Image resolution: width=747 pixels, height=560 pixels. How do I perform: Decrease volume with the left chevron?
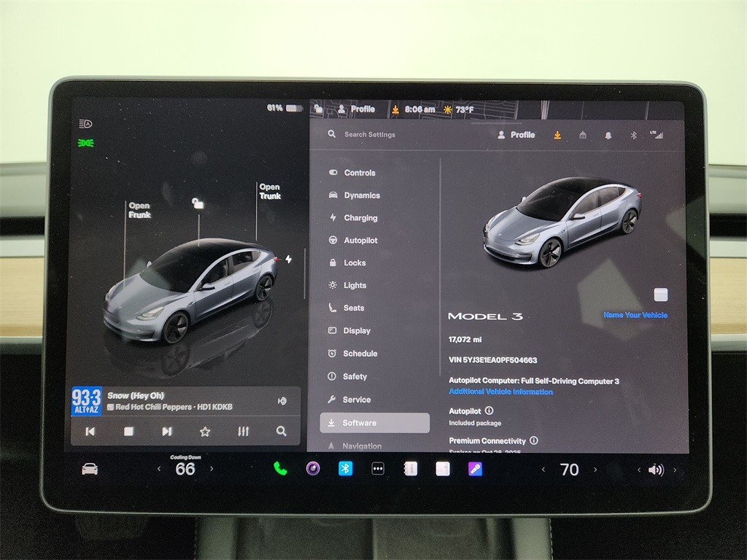[x=639, y=470]
